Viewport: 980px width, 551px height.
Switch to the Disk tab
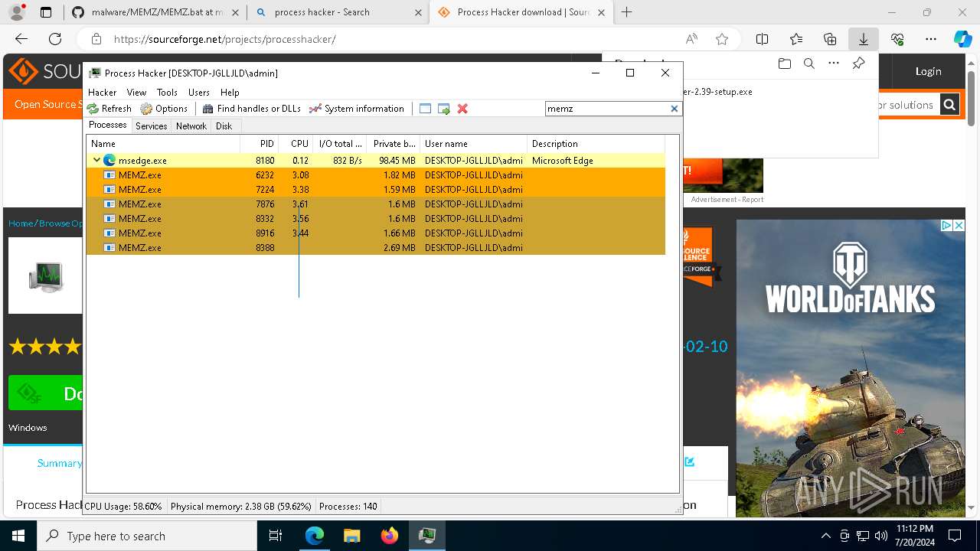[x=224, y=126]
